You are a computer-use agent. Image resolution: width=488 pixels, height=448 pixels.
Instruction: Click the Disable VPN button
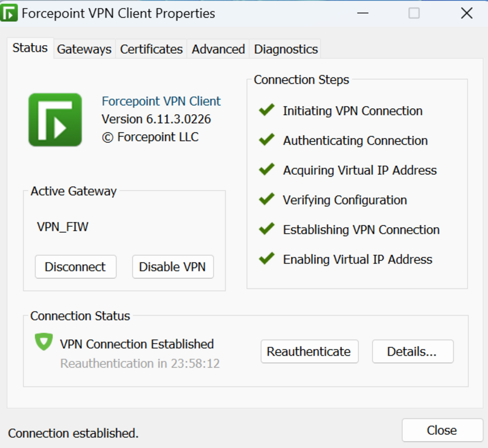[173, 267]
